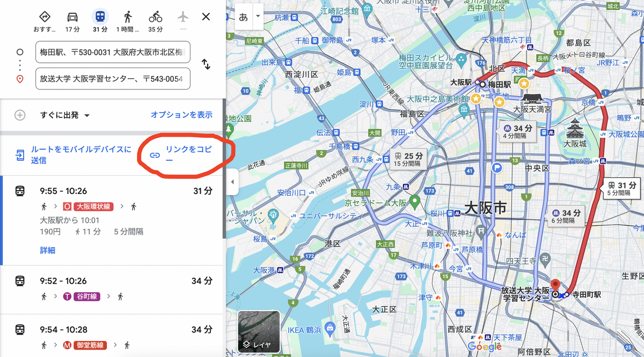Click the 難波八阪神社 shrine icon

tap(481, 230)
